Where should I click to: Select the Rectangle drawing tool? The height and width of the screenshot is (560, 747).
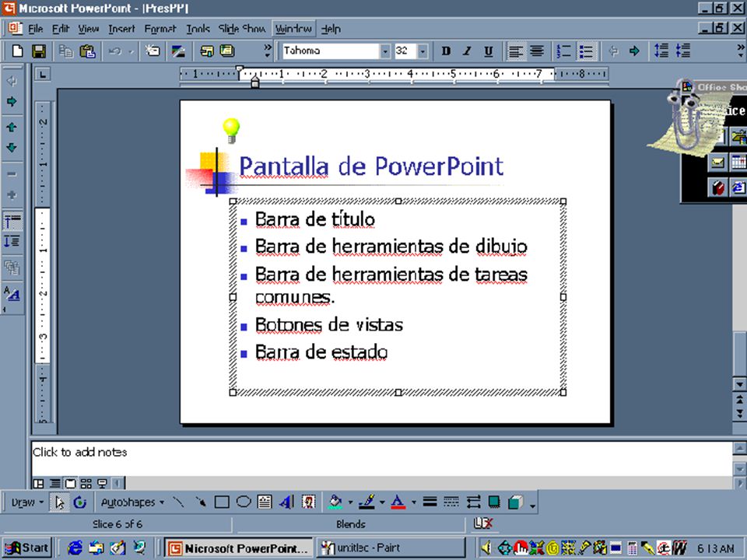click(x=222, y=502)
